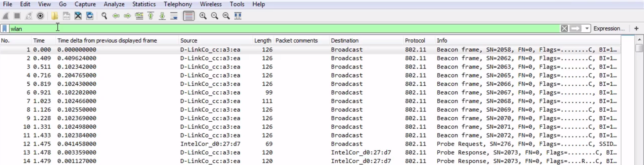
Task: Open the File menu
Action: tap(7, 4)
